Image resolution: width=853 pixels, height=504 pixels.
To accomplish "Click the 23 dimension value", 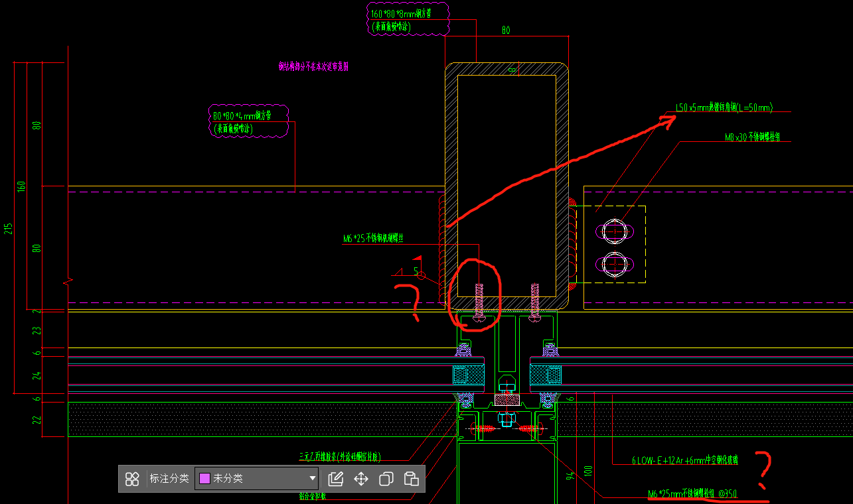I will tap(37, 330).
